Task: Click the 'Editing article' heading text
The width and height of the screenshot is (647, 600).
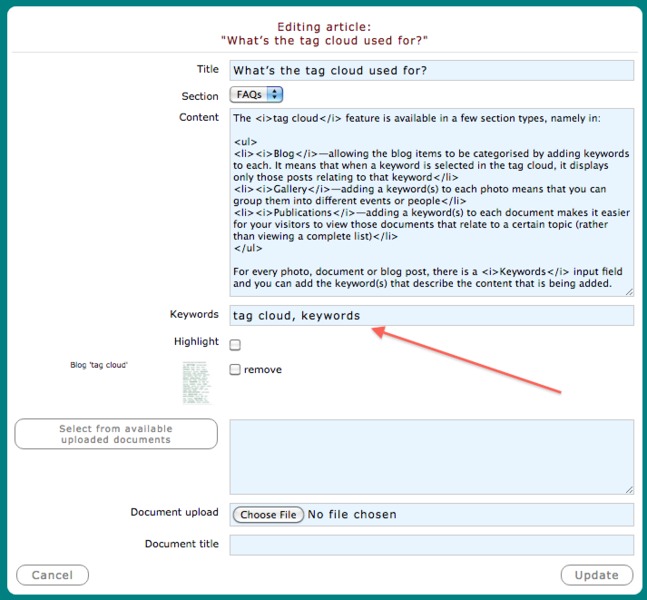Action: coord(323,27)
